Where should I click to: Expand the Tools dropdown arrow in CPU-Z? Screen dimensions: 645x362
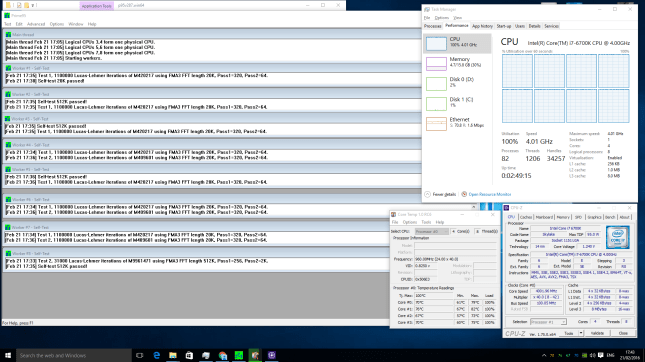tap(581, 333)
